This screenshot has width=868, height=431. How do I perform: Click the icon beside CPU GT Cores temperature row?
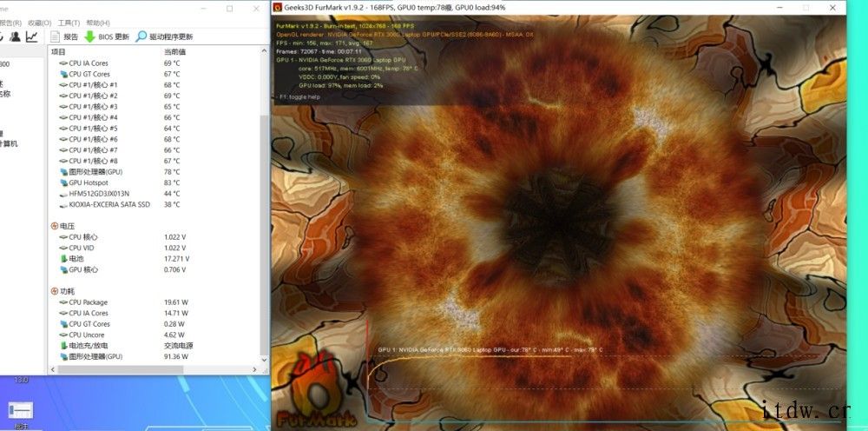pyautogui.click(x=63, y=74)
